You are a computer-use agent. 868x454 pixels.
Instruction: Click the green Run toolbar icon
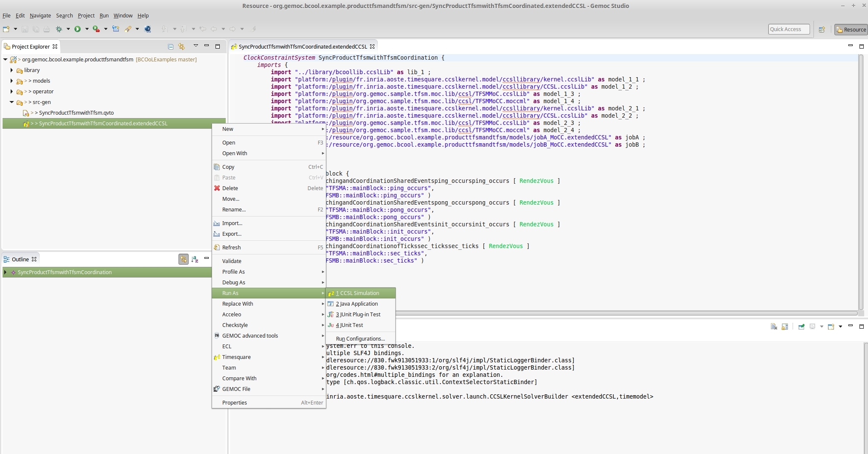pyautogui.click(x=78, y=29)
